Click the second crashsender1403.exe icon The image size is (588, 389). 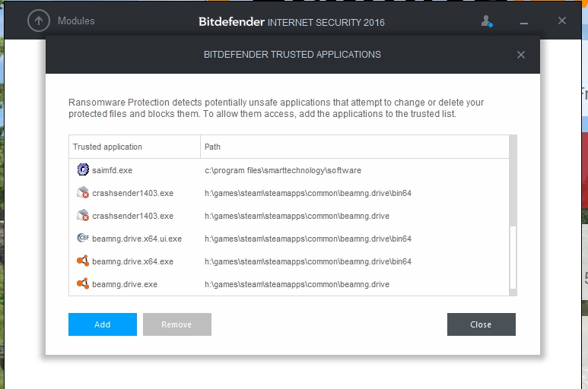83,216
